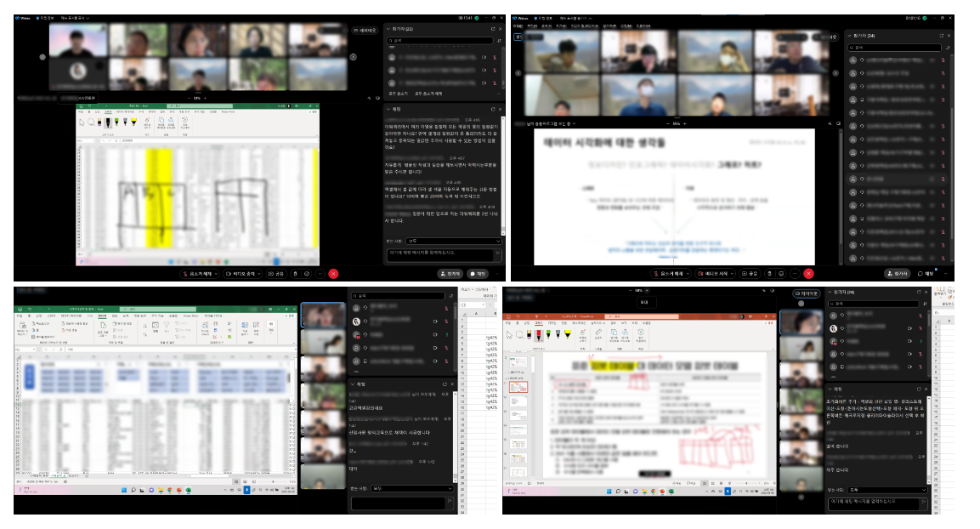Toggle the 참가자 panel button, data-visualization slide meeting
This screenshot has height=529, width=980.
coord(898,274)
